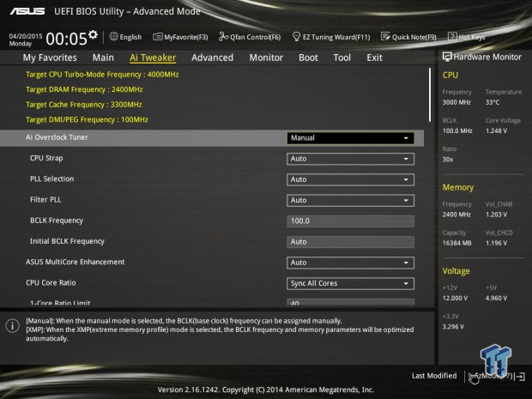Click the settings list scrollbar
This screenshot has width=532, height=399.
click(430, 94)
